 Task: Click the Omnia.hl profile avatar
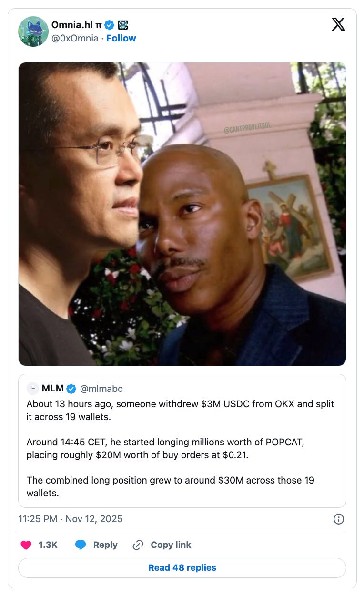point(33,31)
